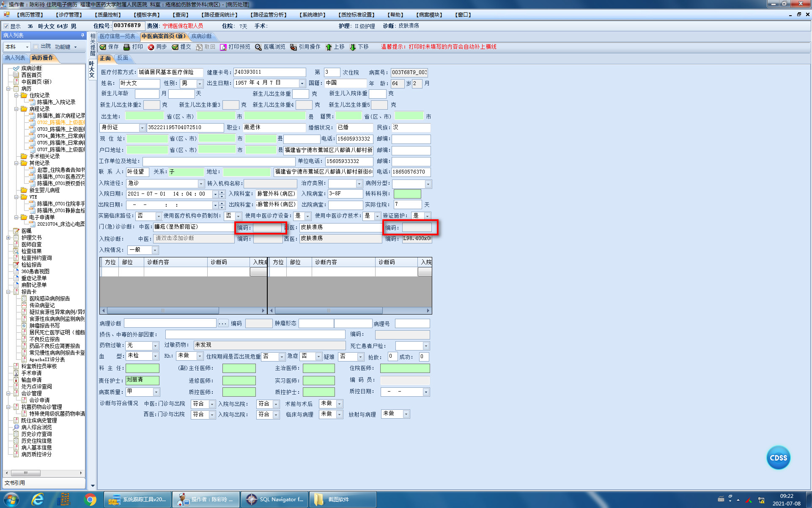This screenshot has width=812, height=508.
Task: Click the green 上移 up arrow
Action: tap(329, 47)
